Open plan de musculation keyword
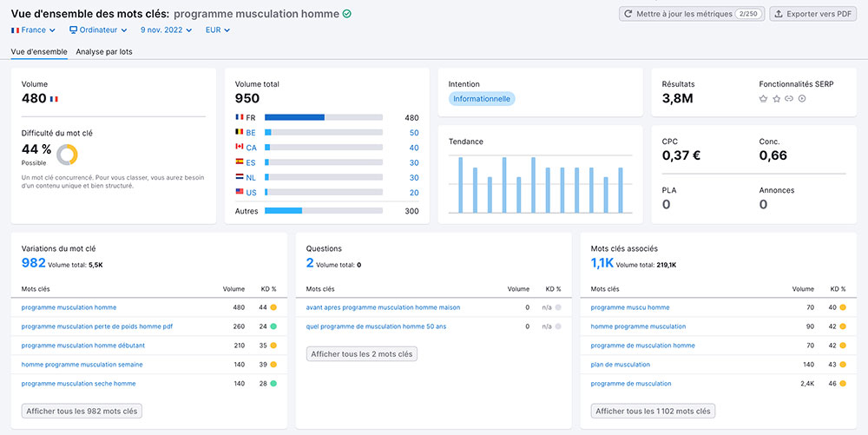 621,365
